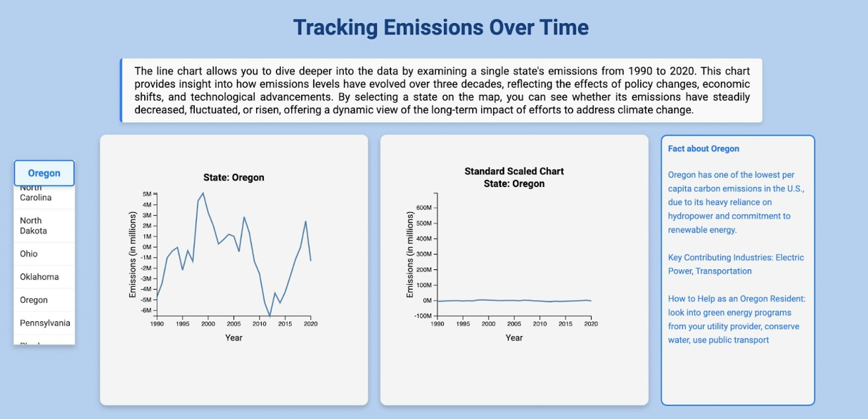Click the highest peak of Oregon emissions line
This screenshot has width=868, height=419.
[203, 193]
